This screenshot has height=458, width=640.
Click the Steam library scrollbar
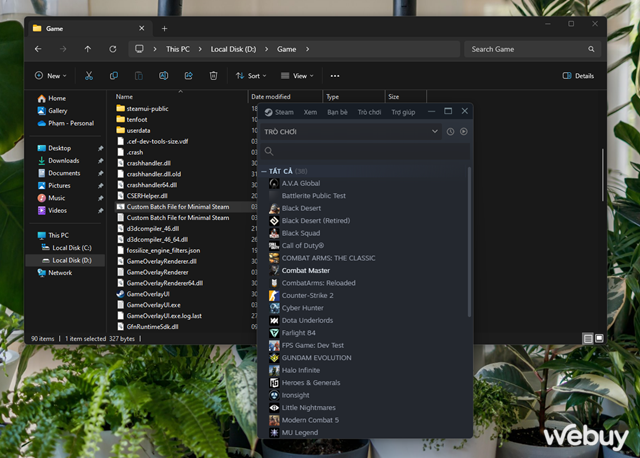point(469,242)
